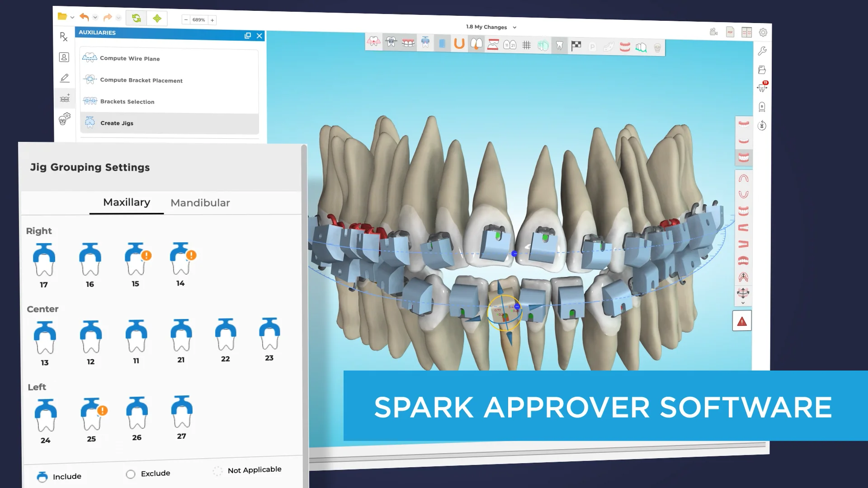Select the archwire (U-shaped) tool in toolbar

(x=459, y=45)
